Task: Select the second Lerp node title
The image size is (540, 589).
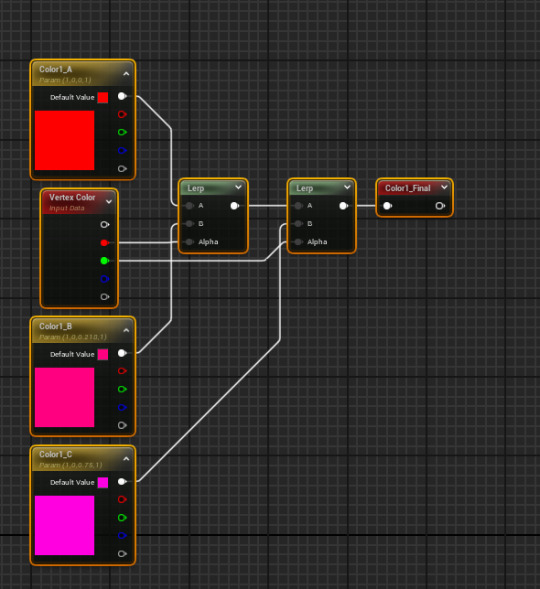Action: click(x=305, y=188)
